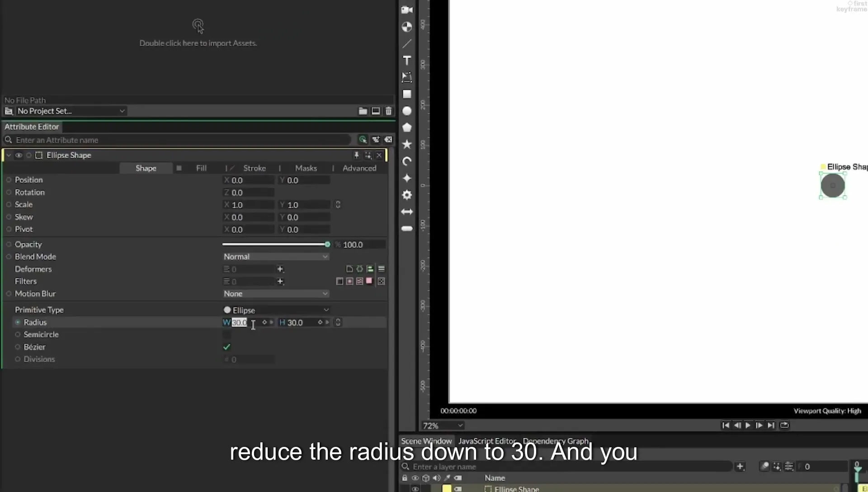Open the Motion Blur None dropdown

click(276, 293)
